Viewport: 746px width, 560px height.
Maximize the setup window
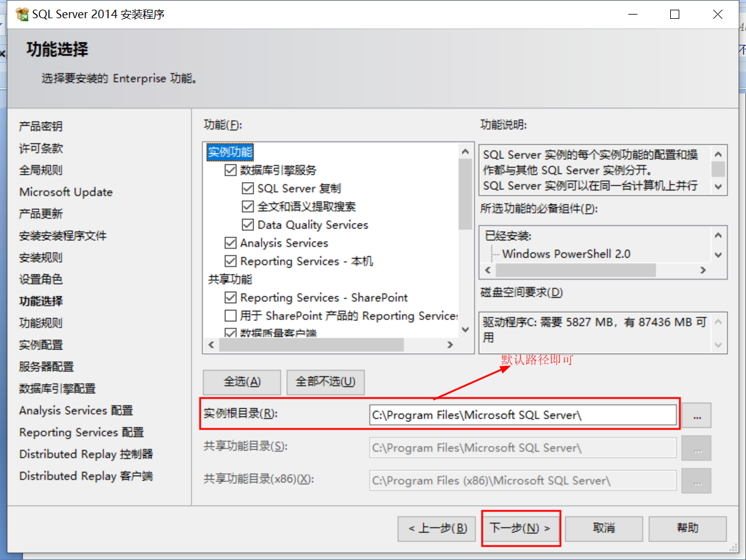click(x=674, y=15)
